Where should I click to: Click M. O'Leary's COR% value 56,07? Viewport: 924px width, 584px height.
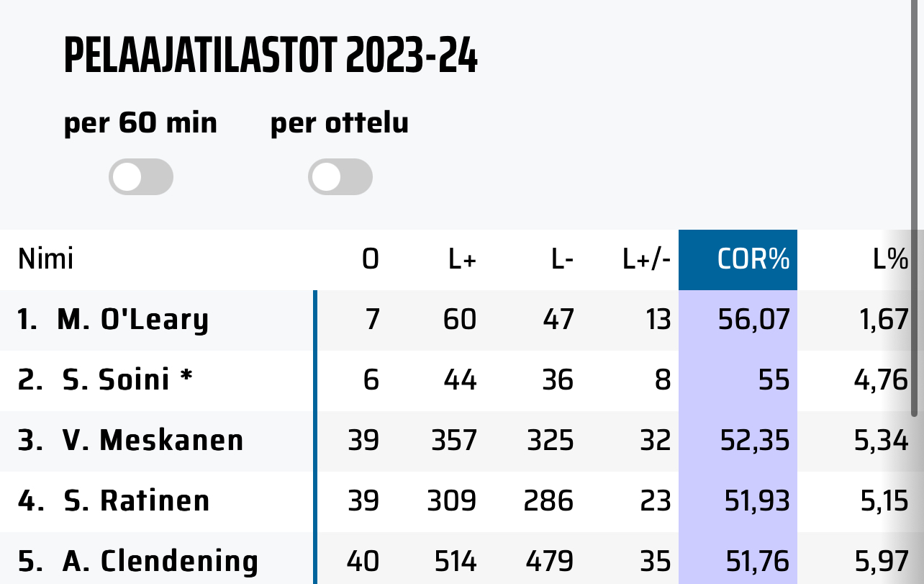coord(753,320)
